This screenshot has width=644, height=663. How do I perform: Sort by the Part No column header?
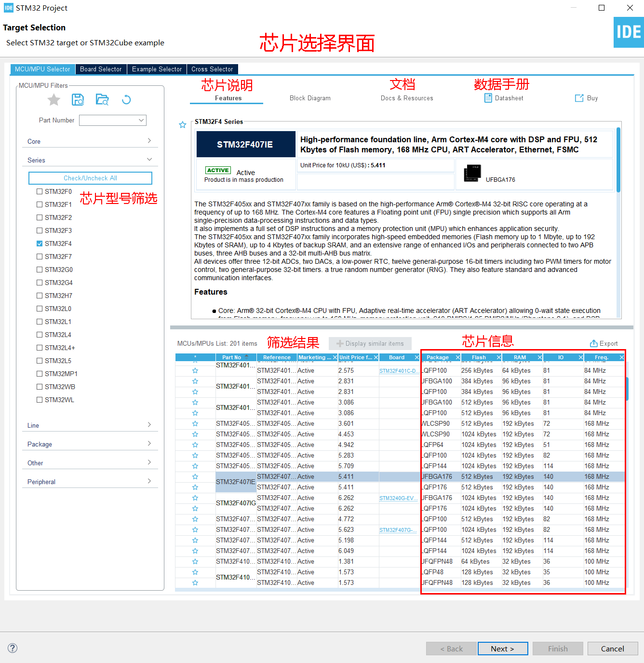coord(236,357)
